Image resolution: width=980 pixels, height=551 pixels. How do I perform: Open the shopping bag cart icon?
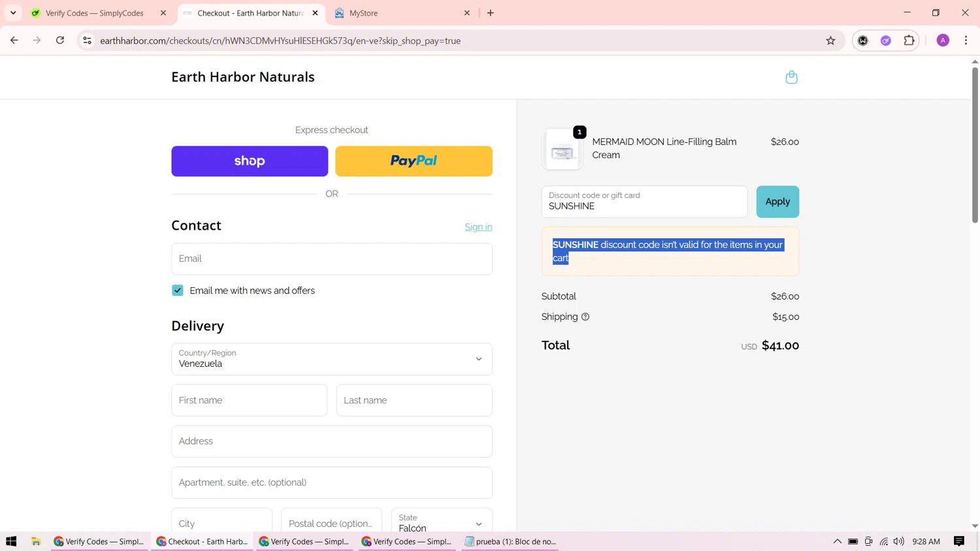[791, 77]
